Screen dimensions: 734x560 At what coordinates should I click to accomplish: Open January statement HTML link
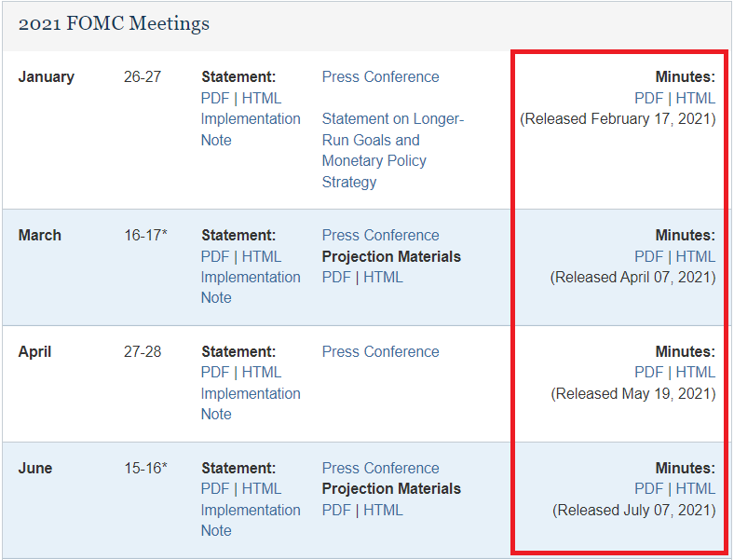coord(262,98)
